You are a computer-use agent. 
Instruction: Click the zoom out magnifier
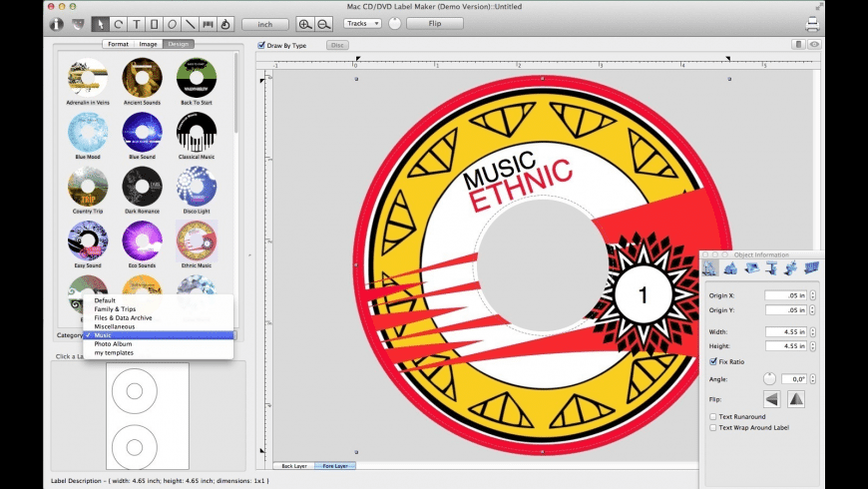coord(324,24)
